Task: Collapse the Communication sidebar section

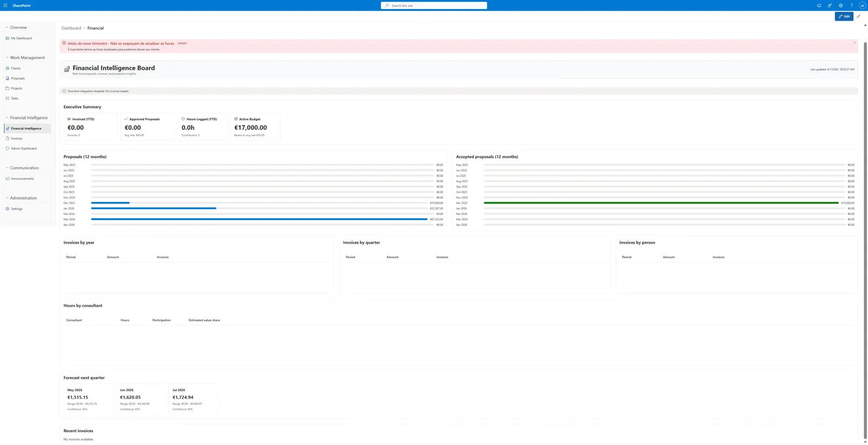Action: click(x=7, y=168)
